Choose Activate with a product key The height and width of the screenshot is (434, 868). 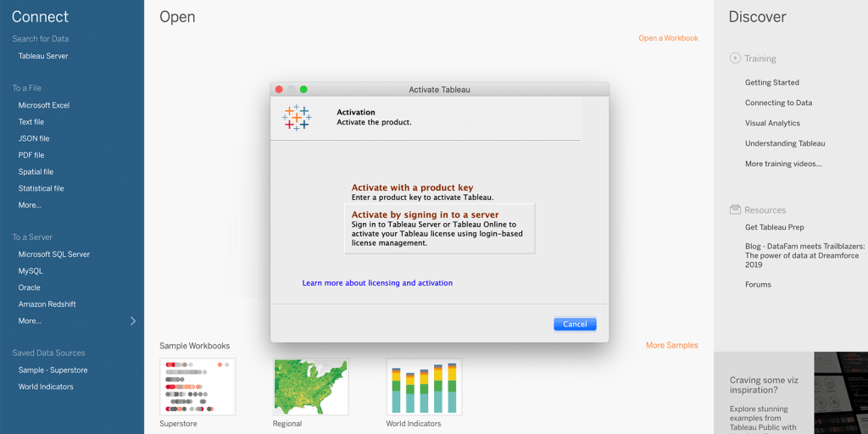click(412, 188)
